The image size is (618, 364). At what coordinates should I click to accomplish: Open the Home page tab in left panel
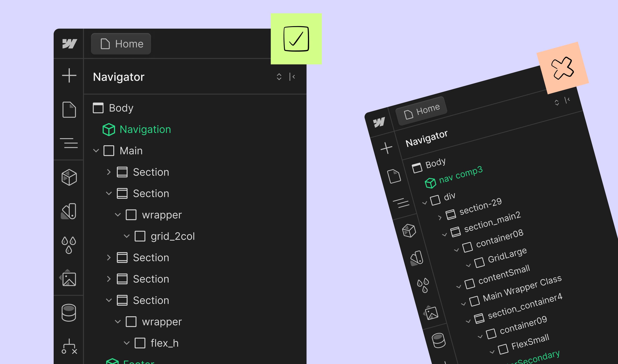pyautogui.click(x=121, y=44)
